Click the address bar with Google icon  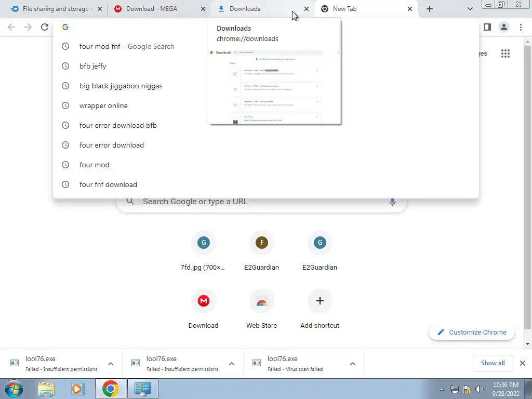coord(265,27)
